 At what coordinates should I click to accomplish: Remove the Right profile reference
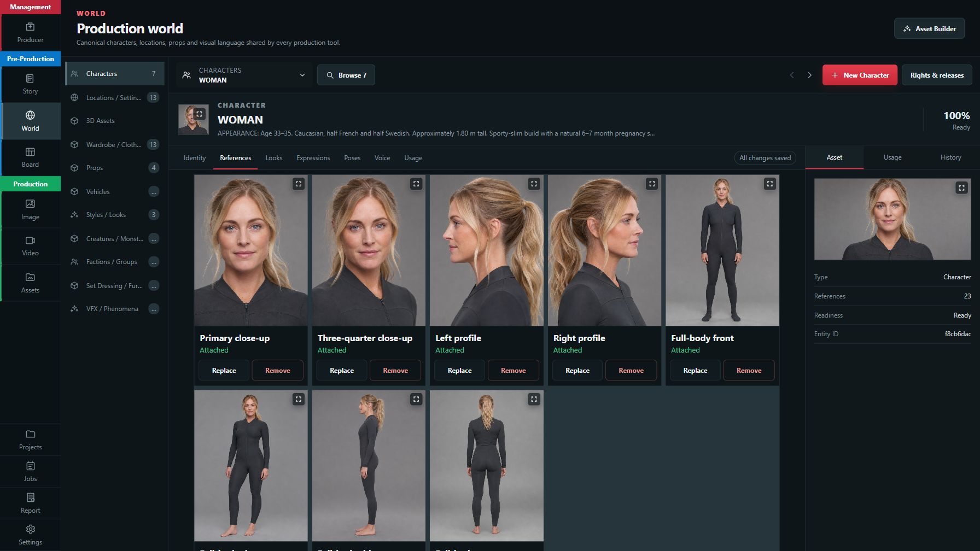[631, 370]
